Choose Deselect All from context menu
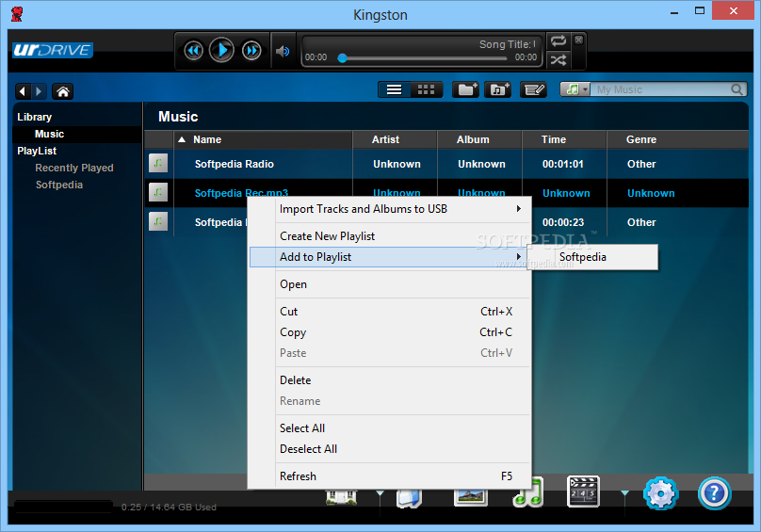Viewport: 761px width, 532px height. (390, 449)
